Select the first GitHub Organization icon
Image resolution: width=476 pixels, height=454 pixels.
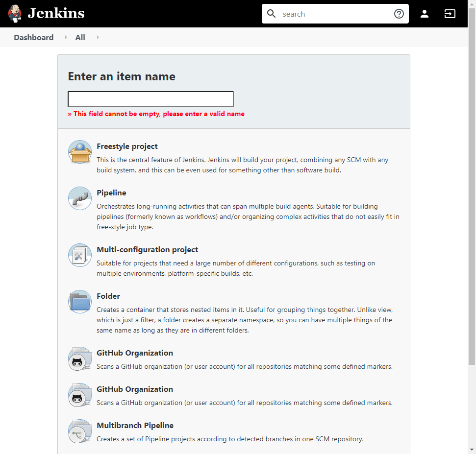click(79, 358)
